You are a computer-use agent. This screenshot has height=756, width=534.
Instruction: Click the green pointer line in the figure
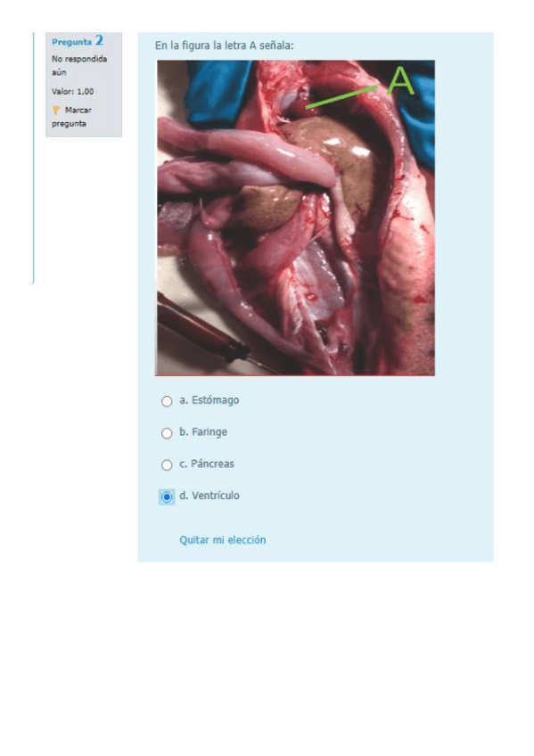pos(342,97)
